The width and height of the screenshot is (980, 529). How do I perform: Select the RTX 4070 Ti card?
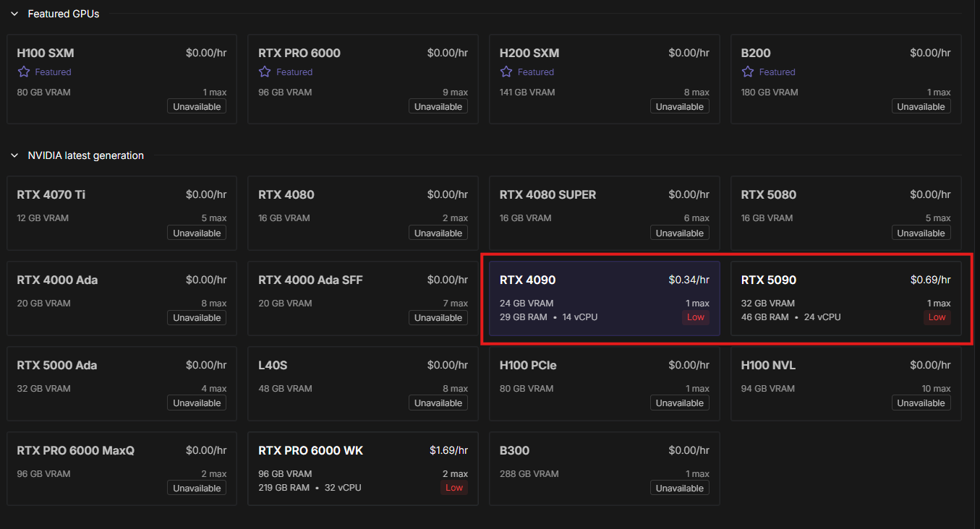coord(122,213)
